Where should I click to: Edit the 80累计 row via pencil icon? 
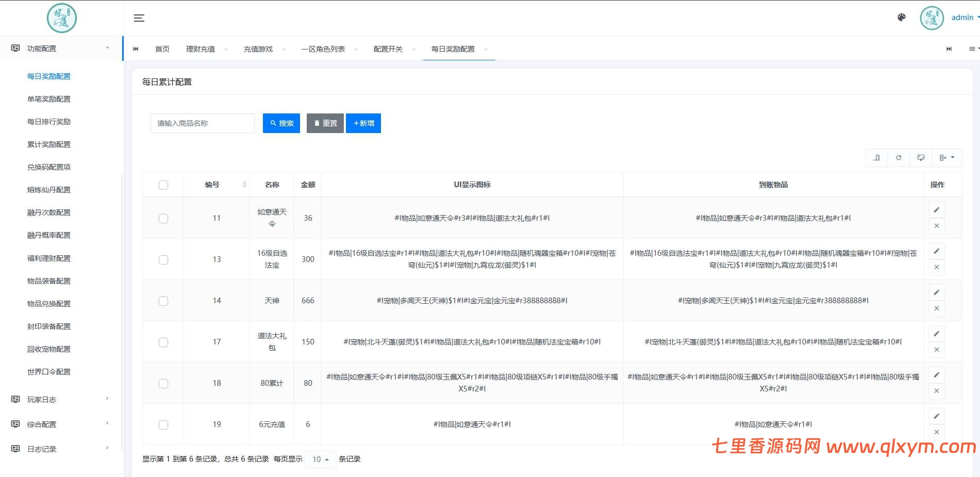click(936, 374)
